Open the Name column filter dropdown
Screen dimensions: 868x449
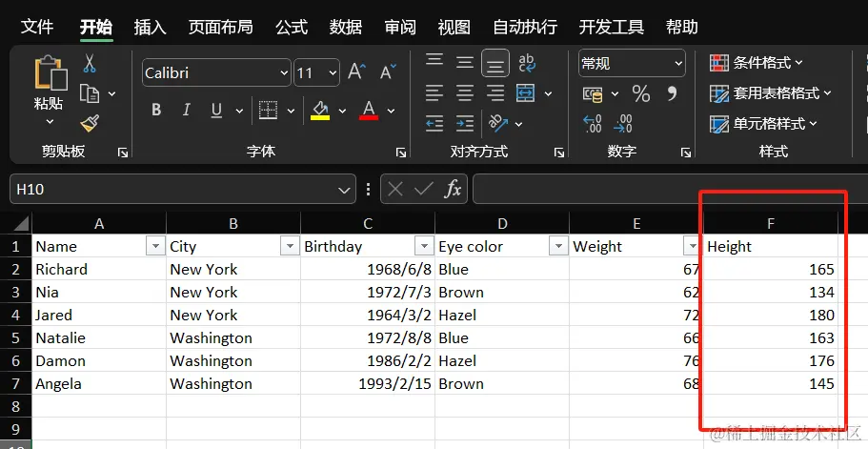155,246
